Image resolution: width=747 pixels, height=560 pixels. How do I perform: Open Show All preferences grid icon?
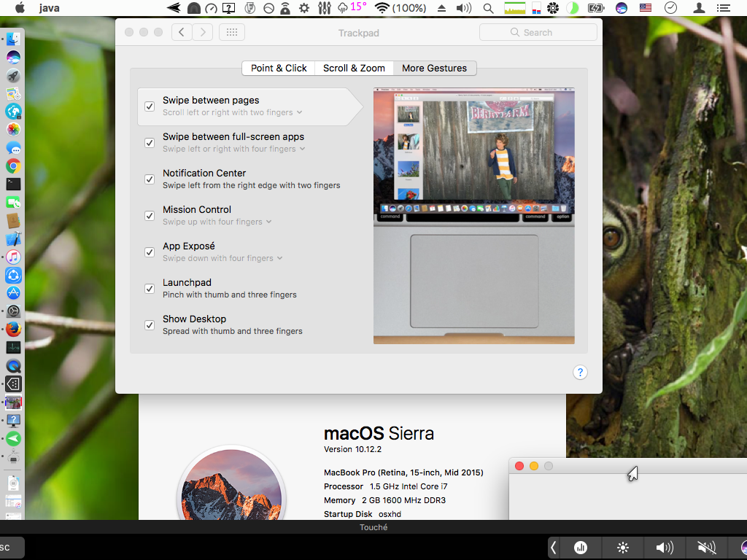pos(231,32)
